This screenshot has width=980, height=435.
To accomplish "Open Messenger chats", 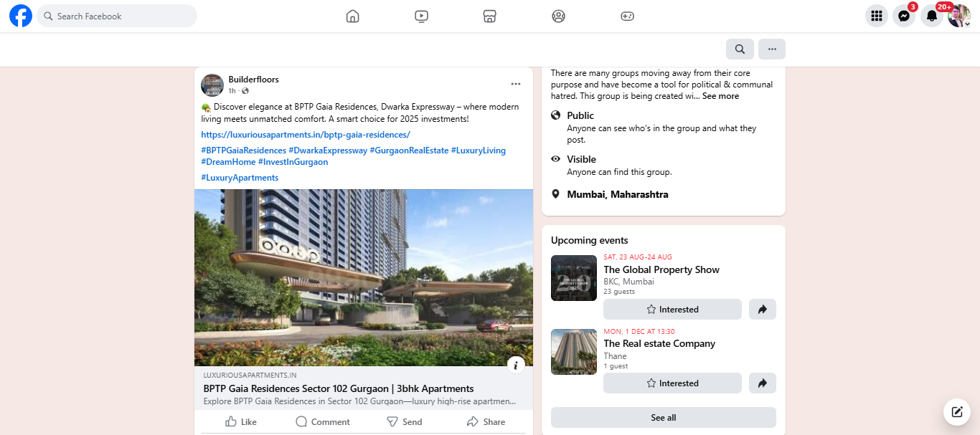I will [x=904, y=16].
